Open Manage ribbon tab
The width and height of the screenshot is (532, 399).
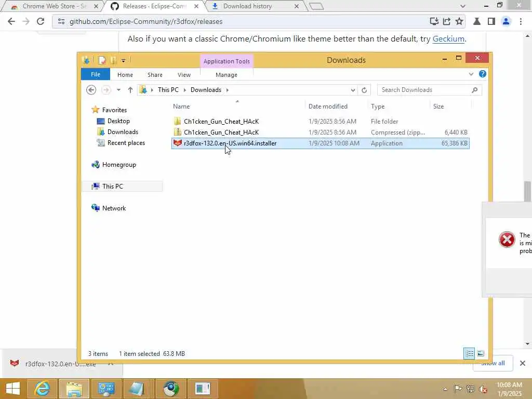227,75
